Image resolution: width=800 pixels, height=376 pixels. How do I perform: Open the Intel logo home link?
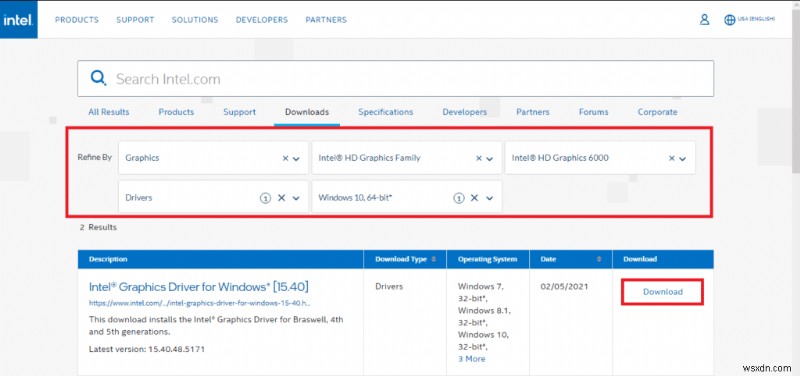click(18, 19)
